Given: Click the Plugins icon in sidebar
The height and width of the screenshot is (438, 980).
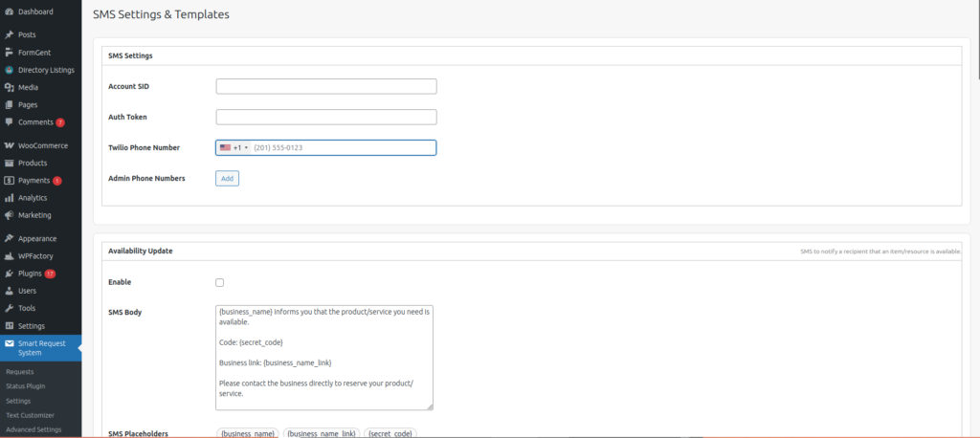Looking at the screenshot, I should pos(9,274).
